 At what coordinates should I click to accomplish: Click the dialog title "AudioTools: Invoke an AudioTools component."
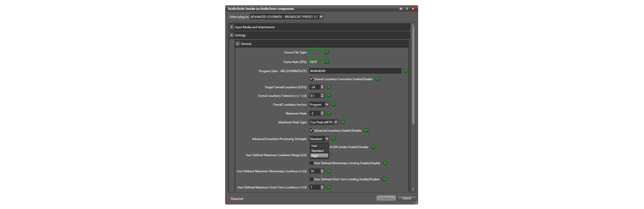261,9
